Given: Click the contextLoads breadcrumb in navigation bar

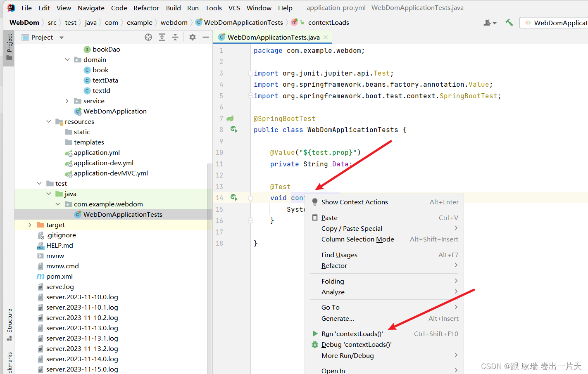Looking at the screenshot, I should [328, 22].
